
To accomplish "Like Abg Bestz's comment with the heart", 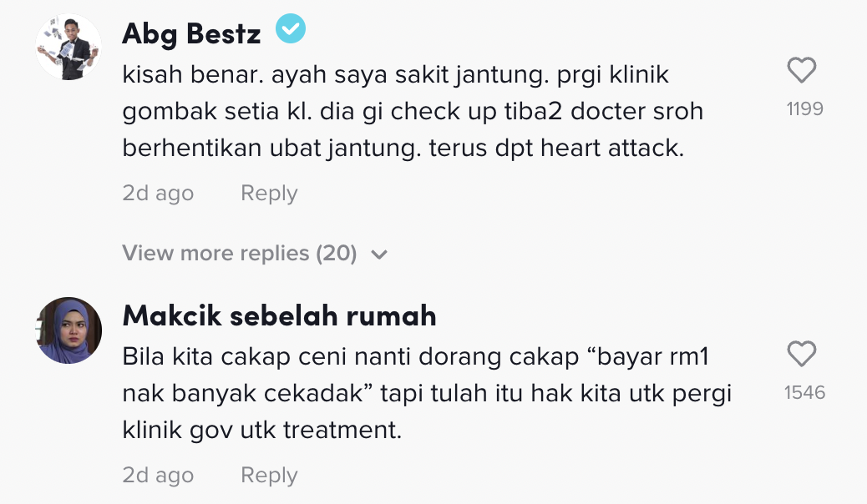I will click(x=802, y=71).
